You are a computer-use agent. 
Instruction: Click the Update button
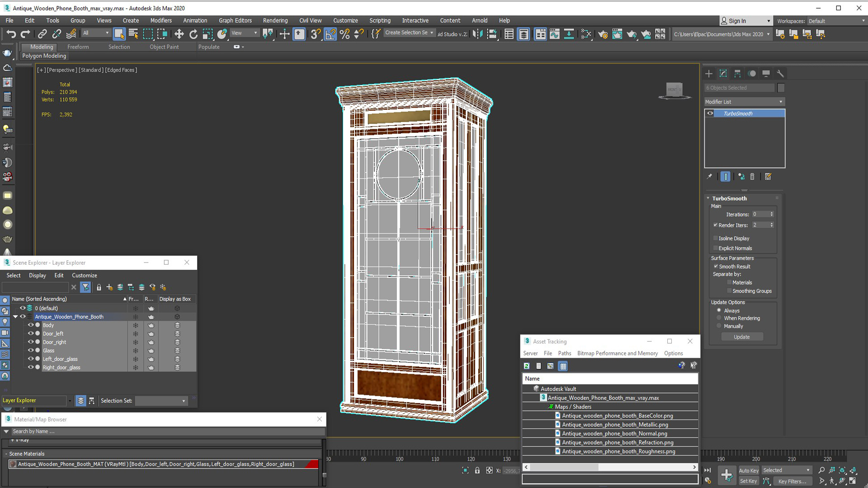coord(742,337)
